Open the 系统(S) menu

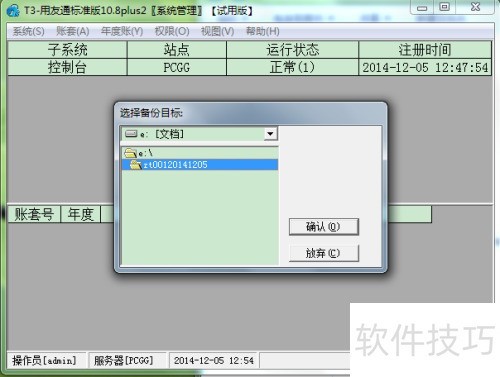(x=28, y=32)
